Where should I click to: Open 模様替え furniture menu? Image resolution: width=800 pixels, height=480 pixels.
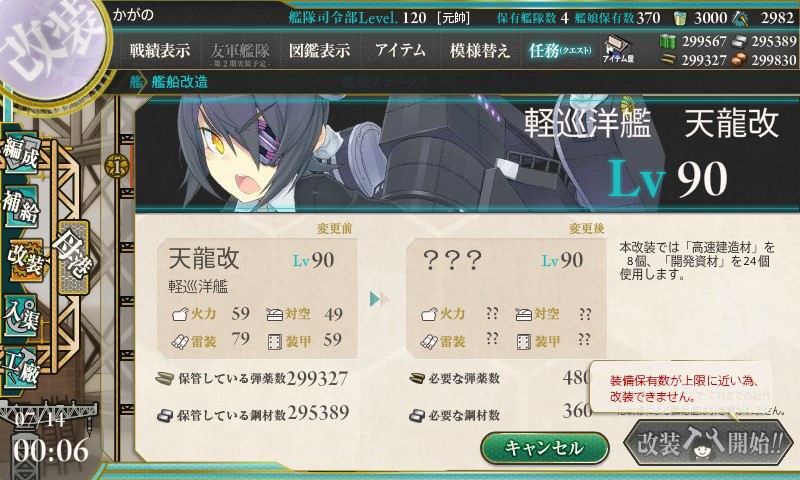click(x=480, y=50)
